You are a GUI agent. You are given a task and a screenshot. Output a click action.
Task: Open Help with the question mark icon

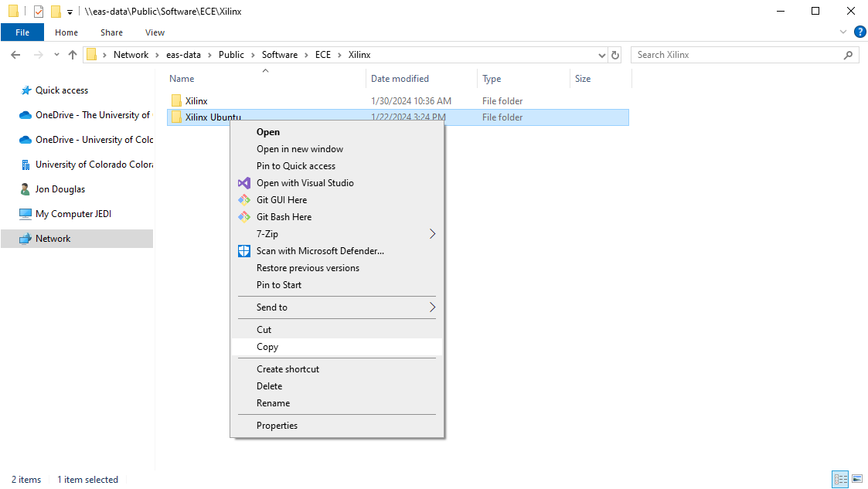[859, 32]
